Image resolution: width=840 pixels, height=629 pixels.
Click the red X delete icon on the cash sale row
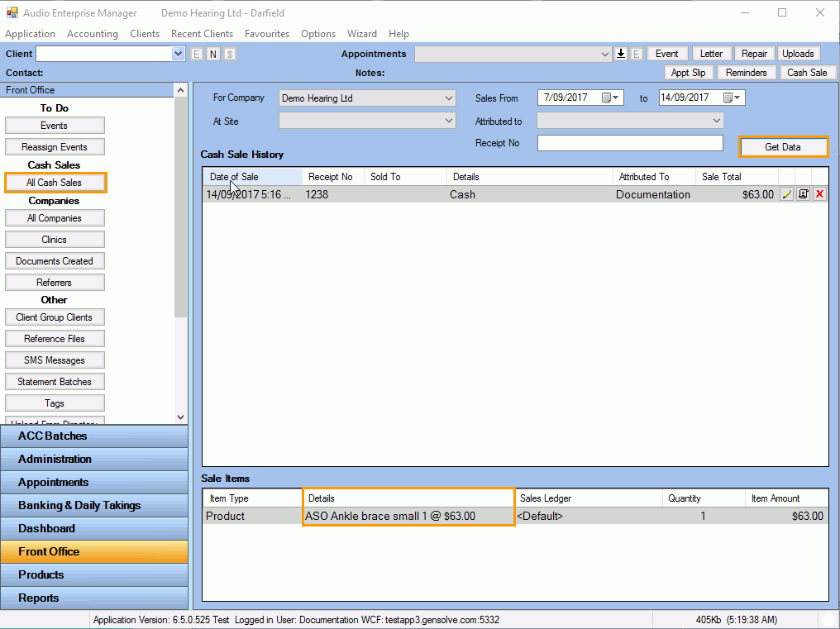click(819, 194)
